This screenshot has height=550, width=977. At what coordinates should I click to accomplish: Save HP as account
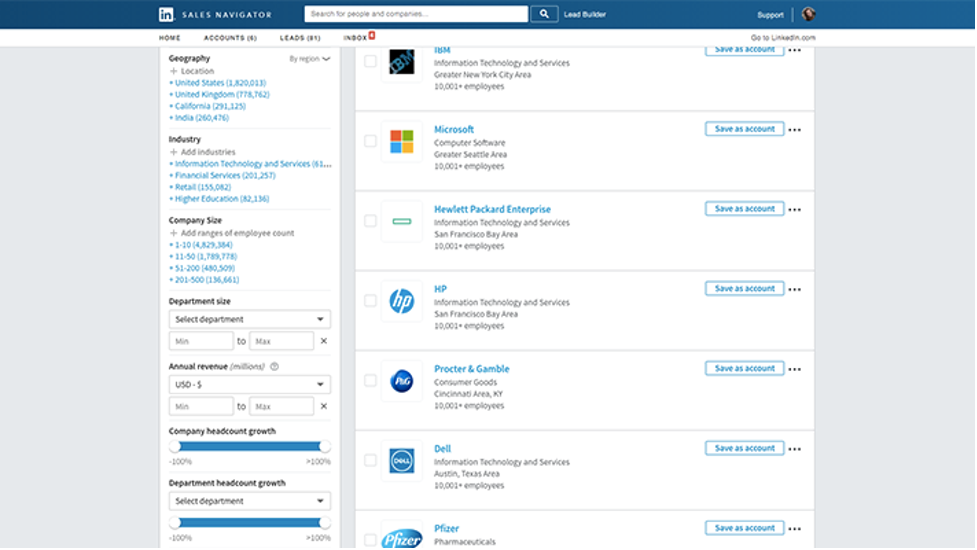coord(745,288)
